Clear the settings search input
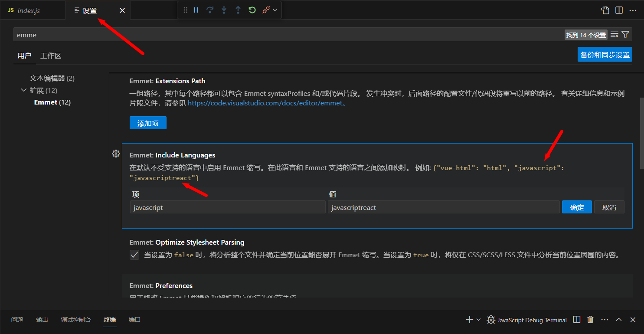The height and width of the screenshot is (334, 644). point(614,35)
